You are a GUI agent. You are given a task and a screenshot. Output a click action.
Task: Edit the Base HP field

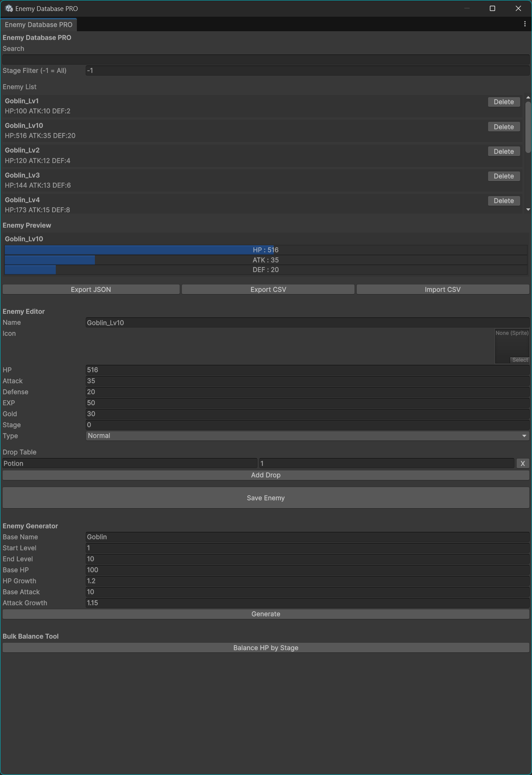(x=308, y=570)
